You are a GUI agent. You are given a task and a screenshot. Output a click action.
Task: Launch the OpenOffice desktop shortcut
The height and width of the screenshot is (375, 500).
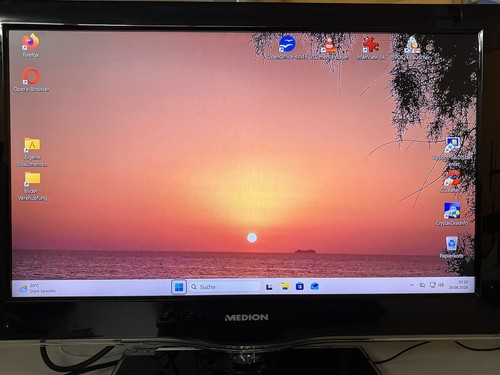pyautogui.click(x=287, y=48)
